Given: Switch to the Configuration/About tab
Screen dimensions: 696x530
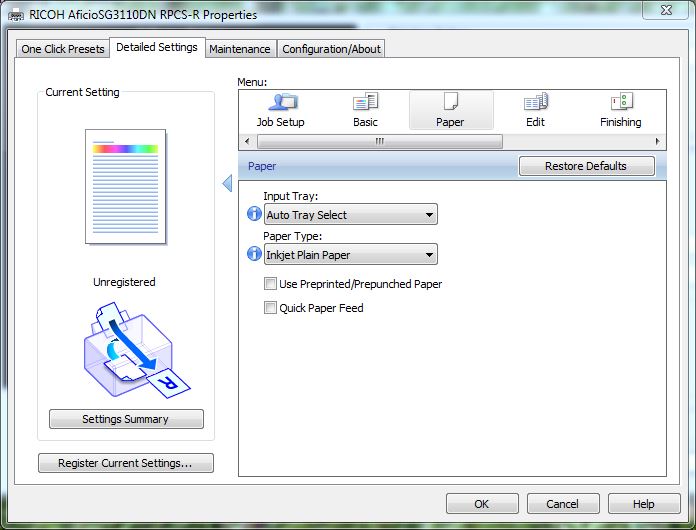Looking at the screenshot, I should [x=331, y=49].
